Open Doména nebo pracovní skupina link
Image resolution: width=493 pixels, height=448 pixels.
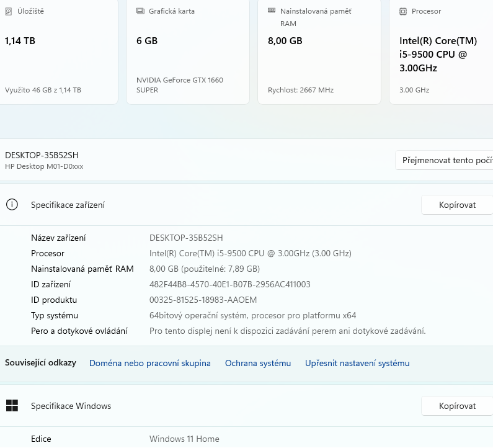pos(150,363)
